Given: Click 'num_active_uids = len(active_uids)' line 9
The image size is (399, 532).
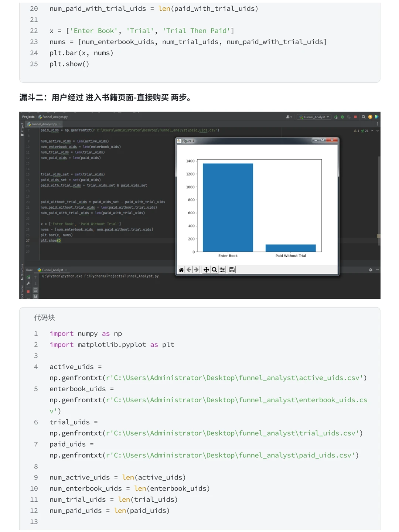Looking at the screenshot, I should tap(117, 477).
